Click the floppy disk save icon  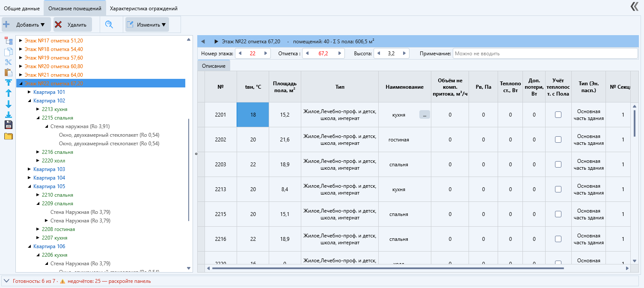click(x=8, y=125)
